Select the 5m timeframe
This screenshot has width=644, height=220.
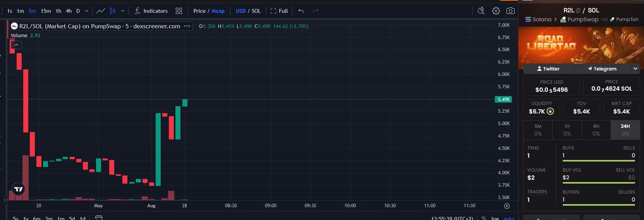33,11
